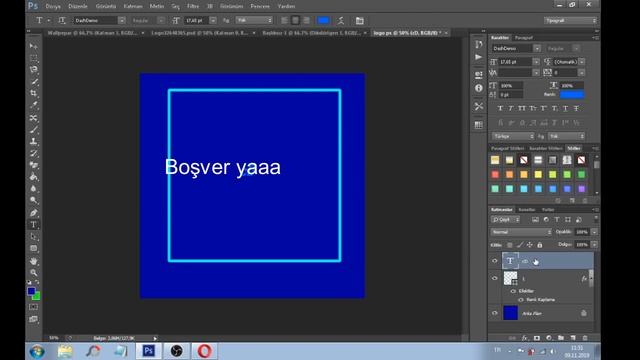Click the Windows Start button
The width and height of the screenshot is (640, 360).
(x=37, y=351)
